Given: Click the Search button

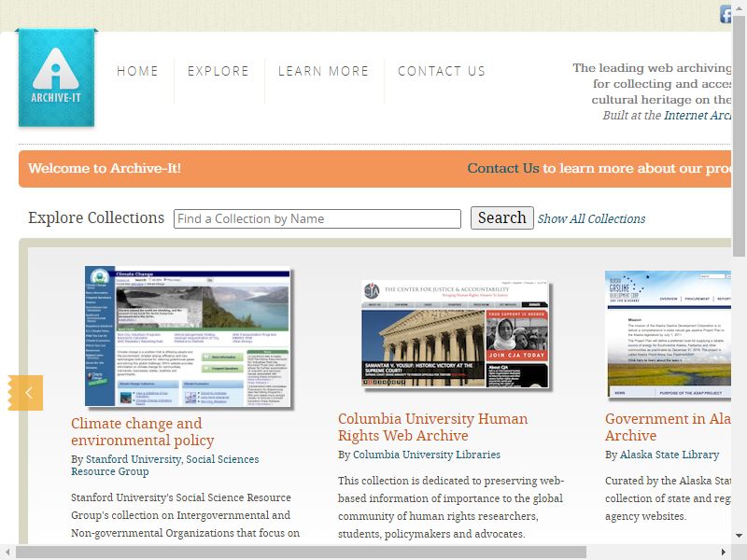Looking at the screenshot, I should coord(502,217).
